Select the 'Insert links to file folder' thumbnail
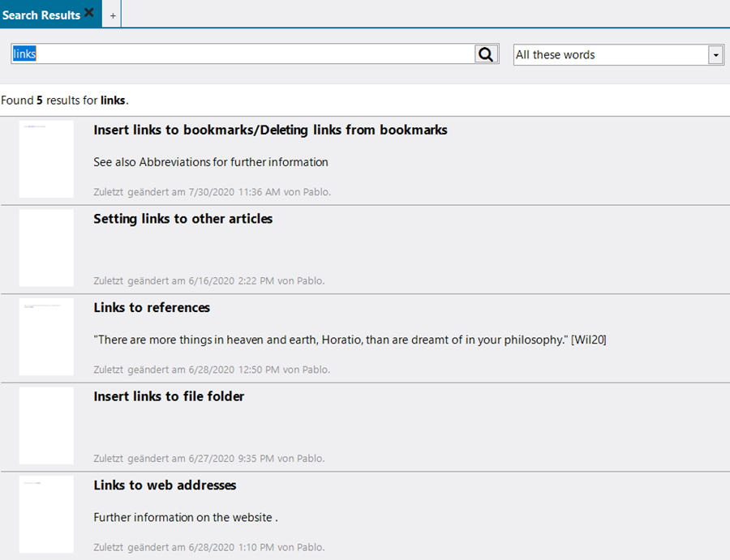 (x=46, y=425)
